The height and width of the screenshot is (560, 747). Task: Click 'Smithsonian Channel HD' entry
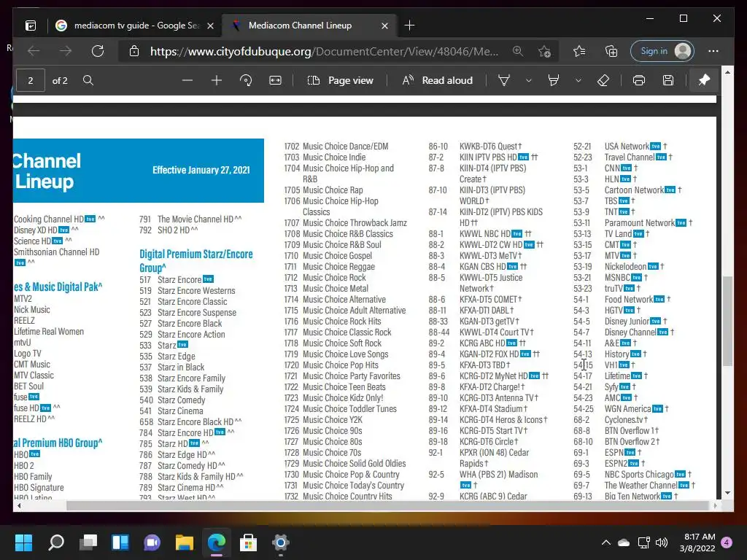[56, 252]
